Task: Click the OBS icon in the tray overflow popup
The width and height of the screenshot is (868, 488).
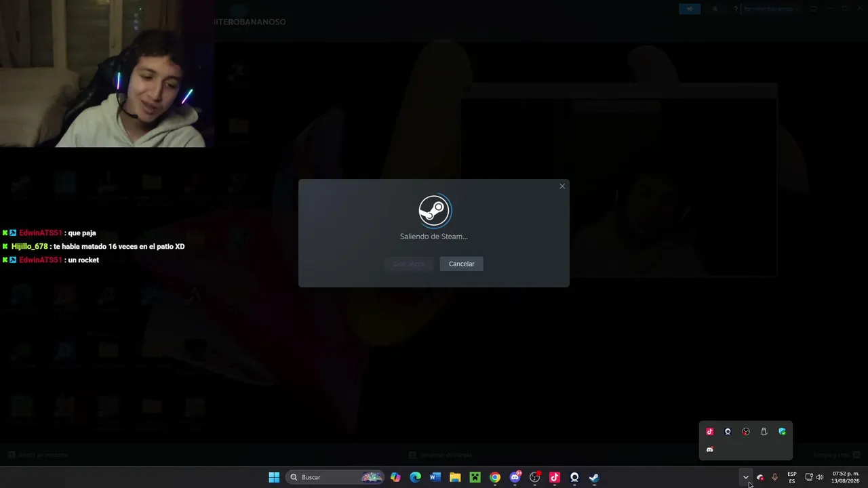Action: click(746, 432)
